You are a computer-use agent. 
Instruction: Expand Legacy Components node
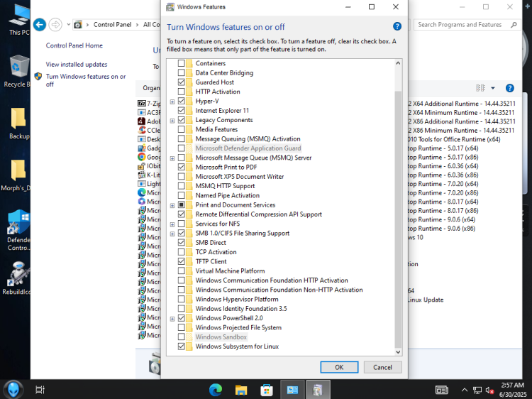tap(172, 121)
